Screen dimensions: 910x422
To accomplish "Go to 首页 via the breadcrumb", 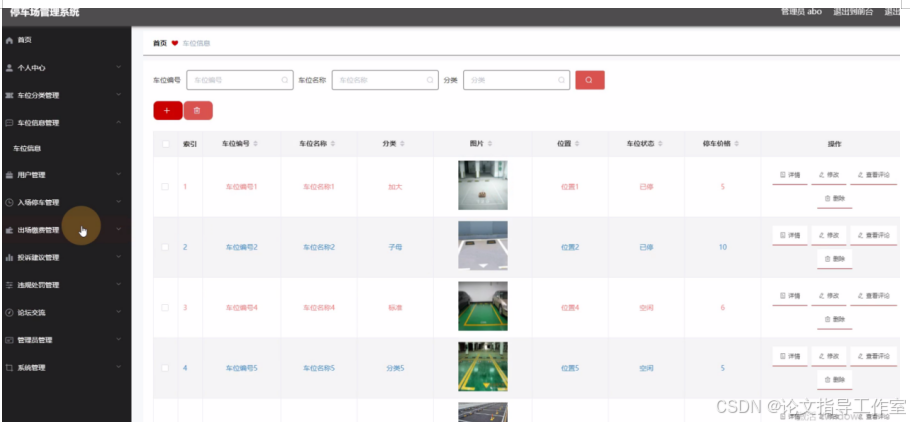I will point(160,43).
